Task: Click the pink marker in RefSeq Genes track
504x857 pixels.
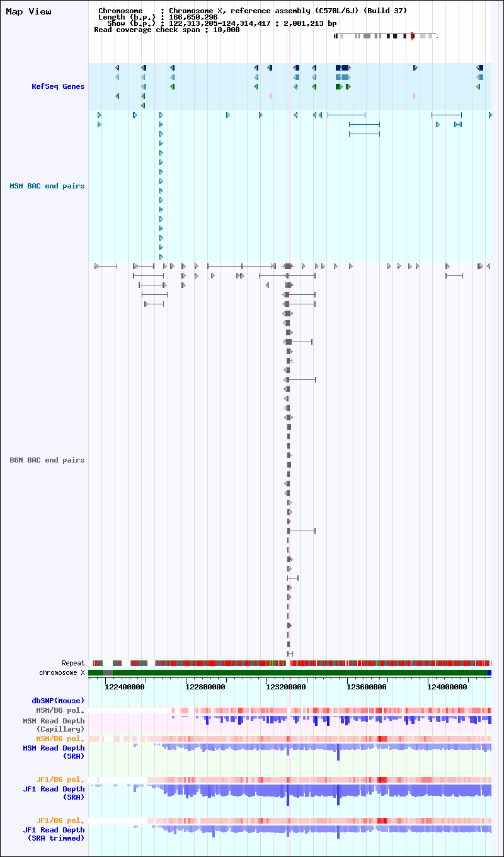Action: pyautogui.click(x=414, y=96)
